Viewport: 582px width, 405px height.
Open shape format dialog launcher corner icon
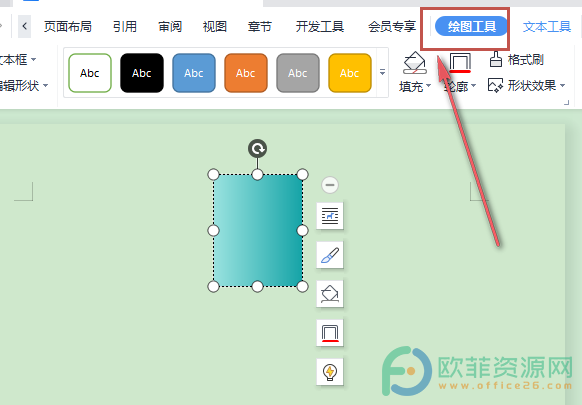(566, 102)
